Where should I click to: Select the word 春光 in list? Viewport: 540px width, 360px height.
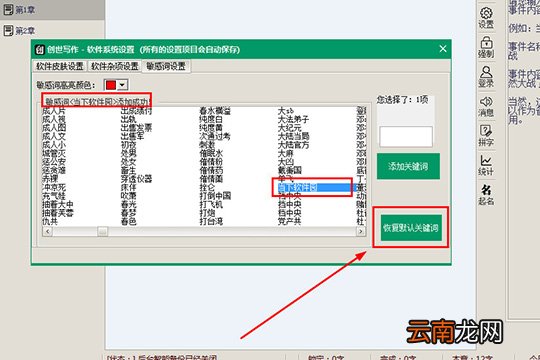(x=128, y=204)
